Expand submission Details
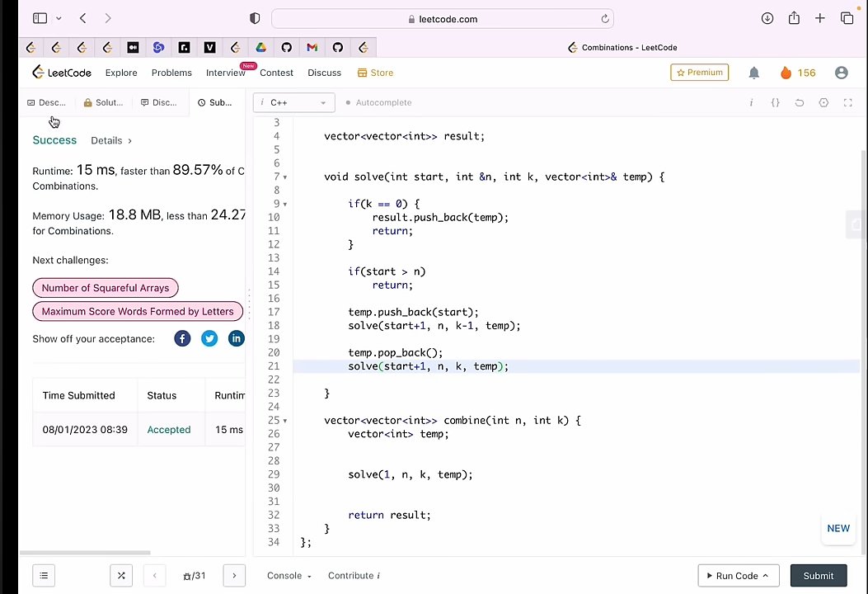The width and height of the screenshot is (868, 594). coord(111,141)
